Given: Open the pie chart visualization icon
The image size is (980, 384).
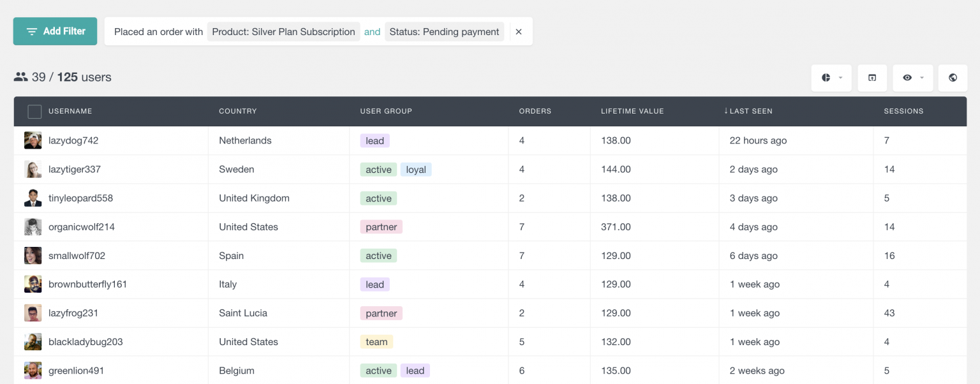Looking at the screenshot, I should point(827,77).
